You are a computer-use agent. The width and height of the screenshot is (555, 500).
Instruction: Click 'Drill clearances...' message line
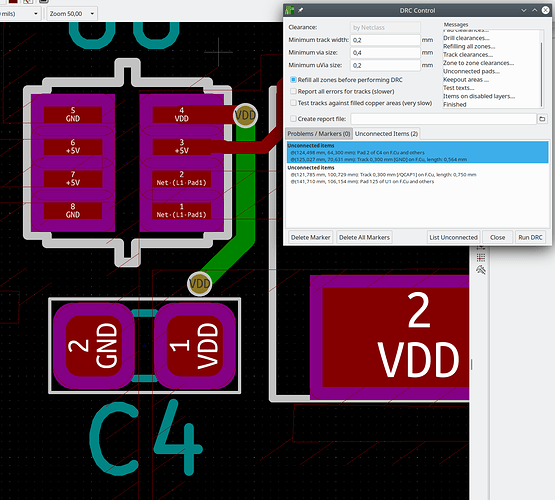click(x=466, y=38)
